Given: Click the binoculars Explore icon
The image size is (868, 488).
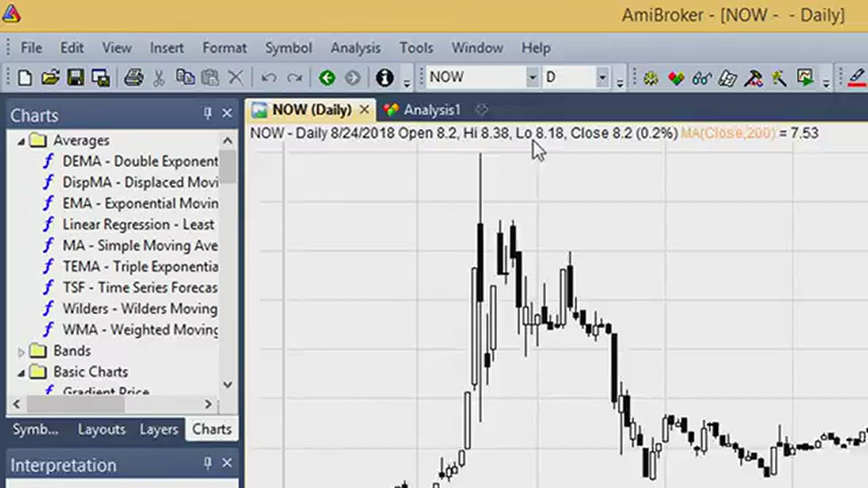Looking at the screenshot, I should click(x=702, y=78).
